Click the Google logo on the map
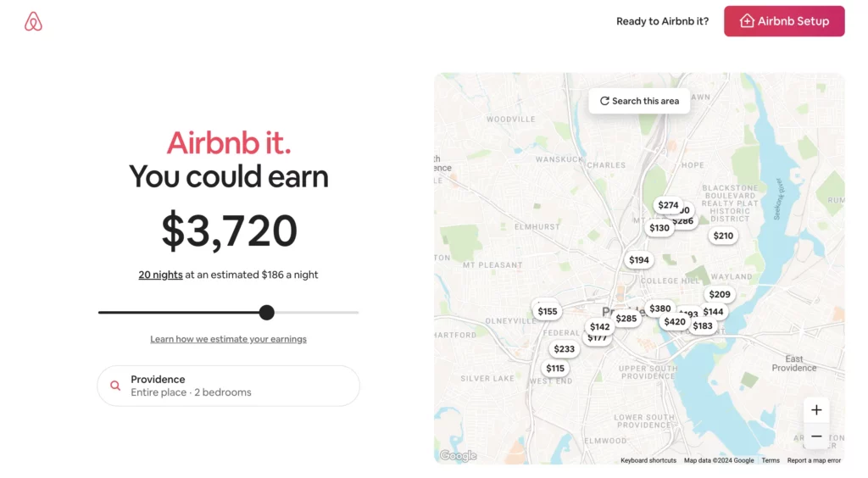868x478 pixels. (x=459, y=456)
